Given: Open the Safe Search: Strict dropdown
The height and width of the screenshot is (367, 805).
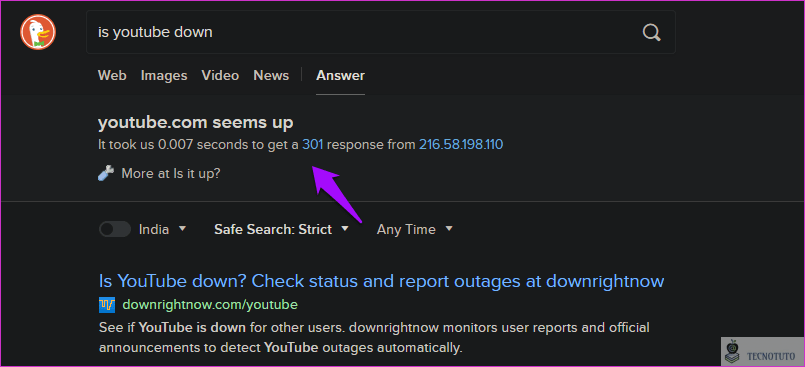Looking at the screenshot, I should (281, 229).
